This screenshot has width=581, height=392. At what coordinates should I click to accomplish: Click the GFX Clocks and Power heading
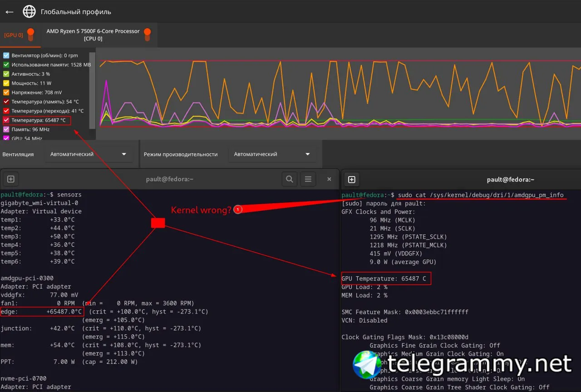pos(379,212)
